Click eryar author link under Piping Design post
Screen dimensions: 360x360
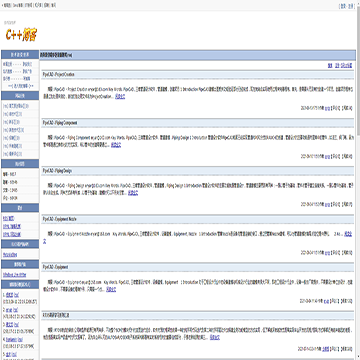327,204
